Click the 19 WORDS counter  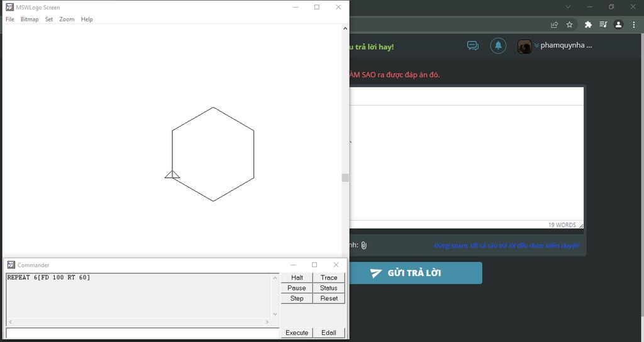pyautogui.click(x=562, y=225)
